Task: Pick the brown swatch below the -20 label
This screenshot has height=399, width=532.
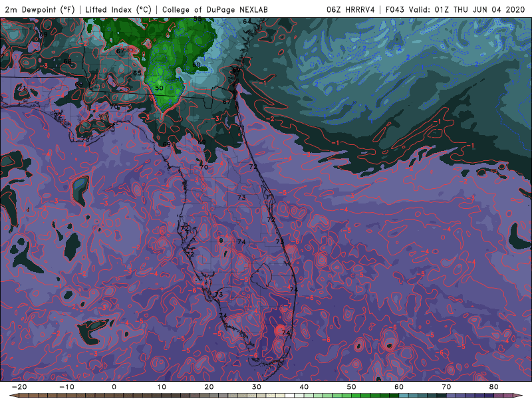Action: click(24, 396)
